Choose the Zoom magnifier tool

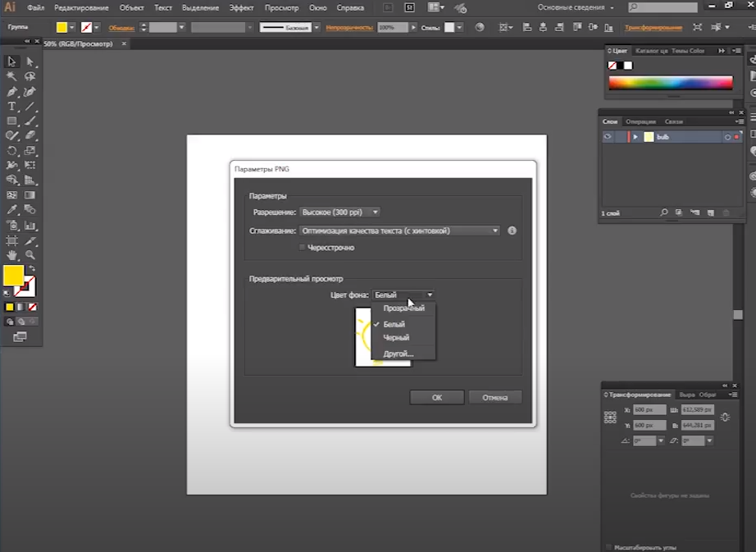(x=30, y=255)
